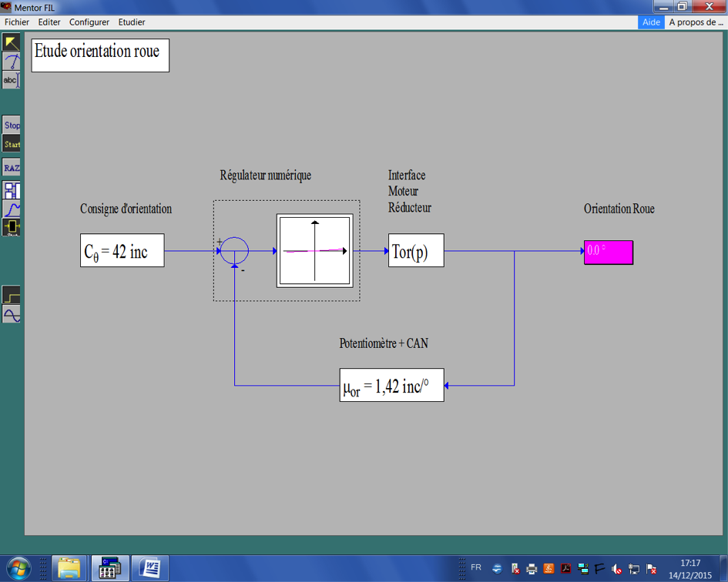This screenshot has height=582, width=728.
Task: Choose the step input signal icon
Action: (11, 295)
